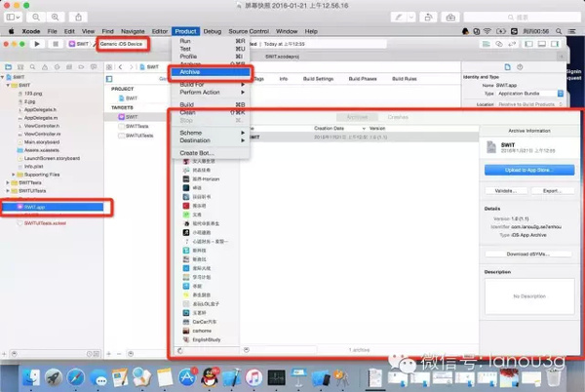585x392 pixels.
Task: Switch to Build Phases tab
Action: click(363, 79)
